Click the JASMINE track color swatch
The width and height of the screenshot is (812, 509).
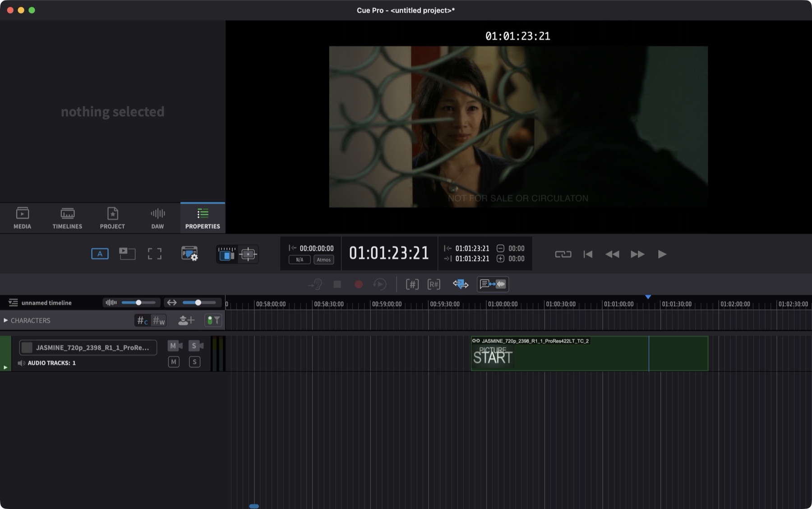(27, 348)
